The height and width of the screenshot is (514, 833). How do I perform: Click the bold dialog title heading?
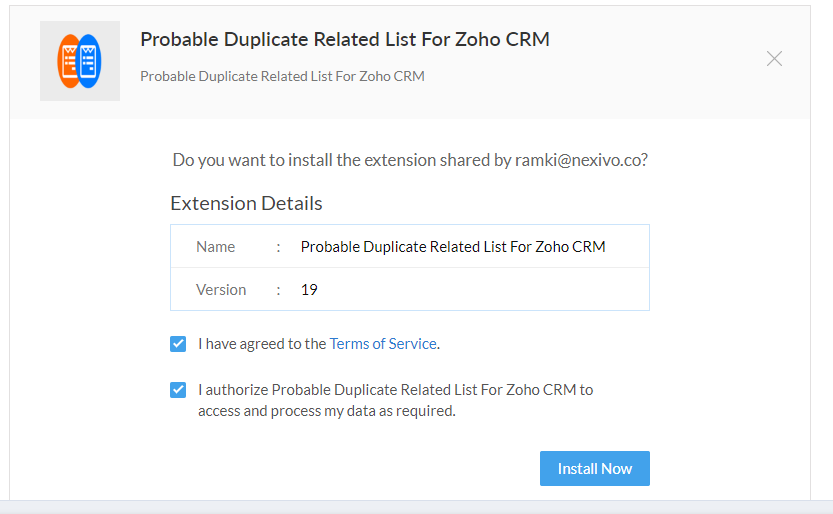[x=345, y=39]
